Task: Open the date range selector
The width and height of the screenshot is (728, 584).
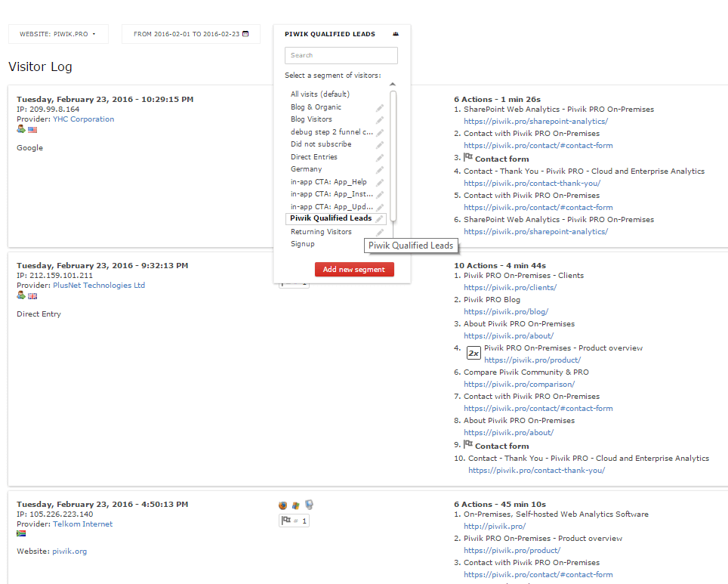Action: coord(190,34)
